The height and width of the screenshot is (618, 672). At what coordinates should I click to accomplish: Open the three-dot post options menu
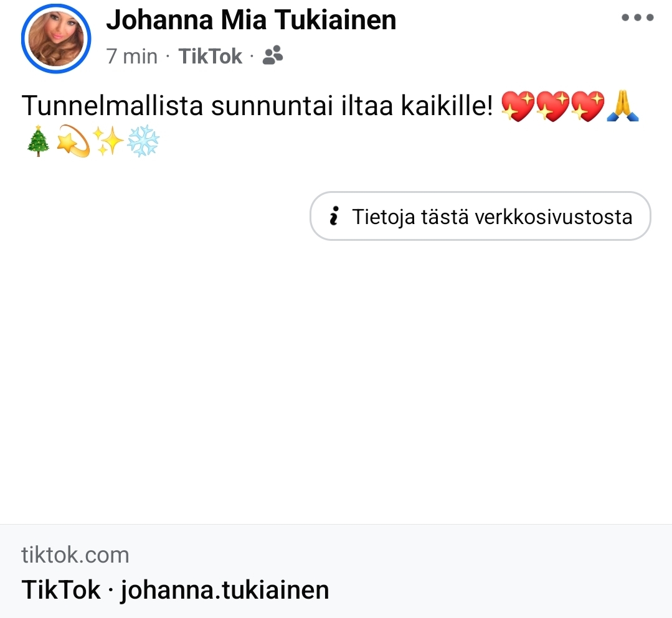[637, 18]
